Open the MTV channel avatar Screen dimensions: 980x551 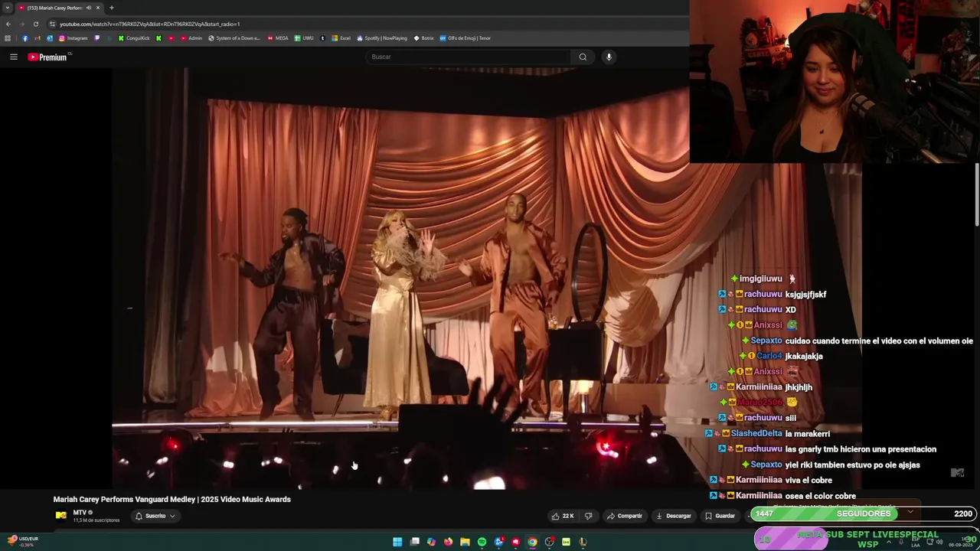click(x=60, y=515)
